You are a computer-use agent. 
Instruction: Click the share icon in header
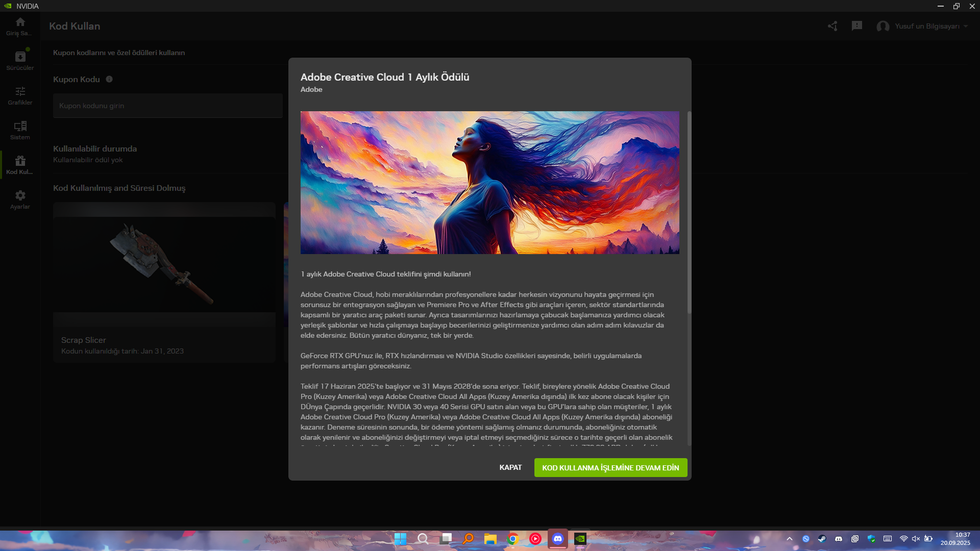click(832, 26)
